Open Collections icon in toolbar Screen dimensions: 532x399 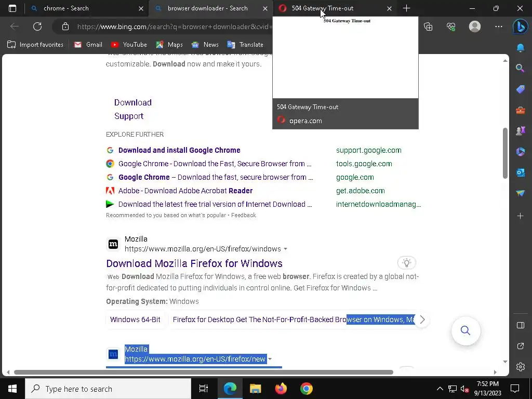coord(428,26)
